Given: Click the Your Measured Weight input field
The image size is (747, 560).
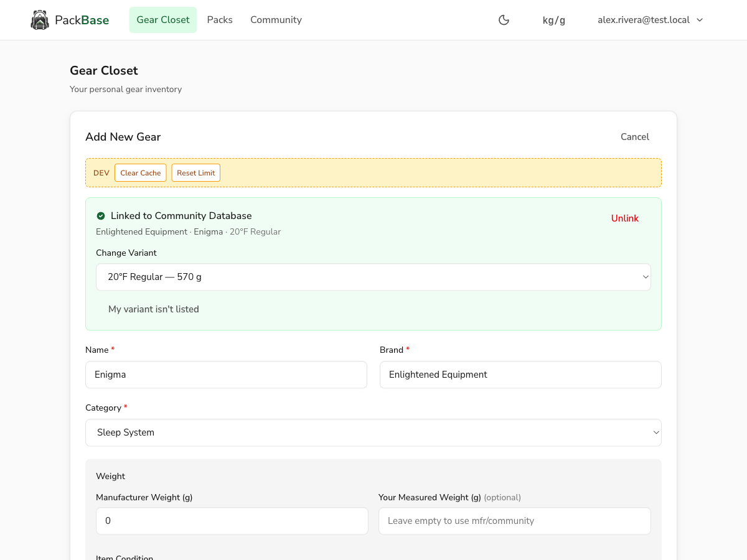Looking at the screenshot, I should click(514, 521).
